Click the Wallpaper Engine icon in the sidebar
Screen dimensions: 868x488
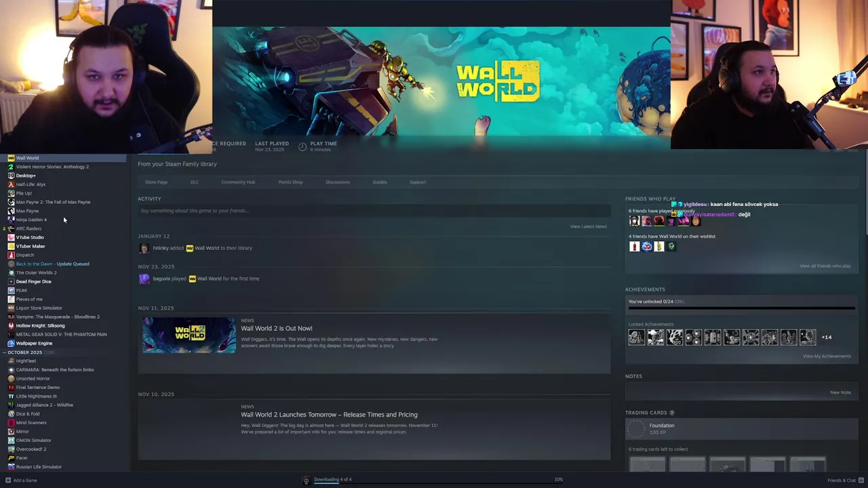click(x=11, y=343)
